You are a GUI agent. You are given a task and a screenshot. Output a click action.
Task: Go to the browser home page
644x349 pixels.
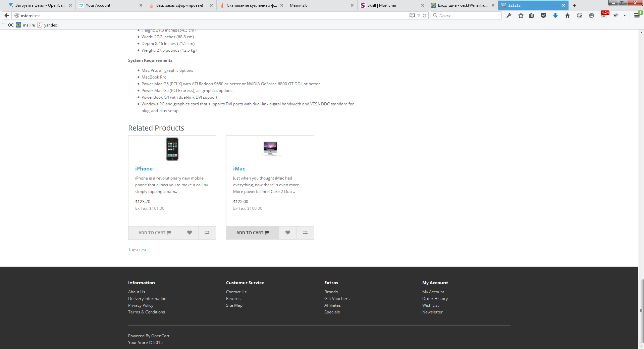568,15
